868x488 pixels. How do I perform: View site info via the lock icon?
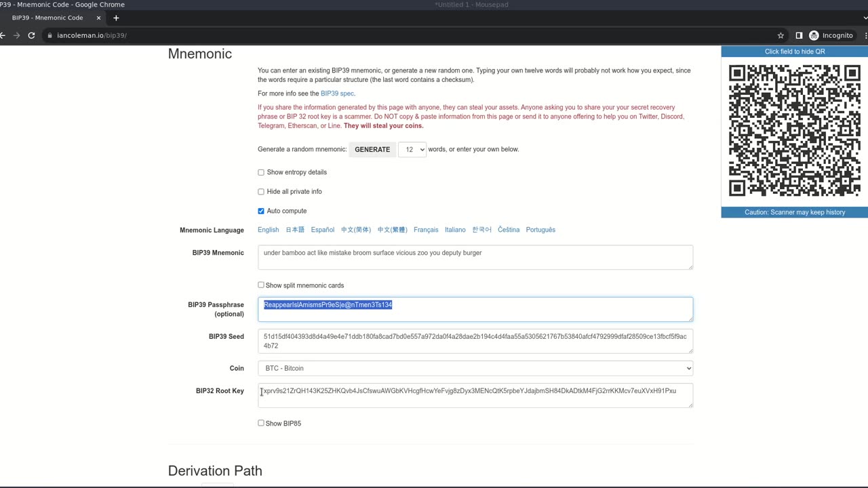(x=50, y=35)
